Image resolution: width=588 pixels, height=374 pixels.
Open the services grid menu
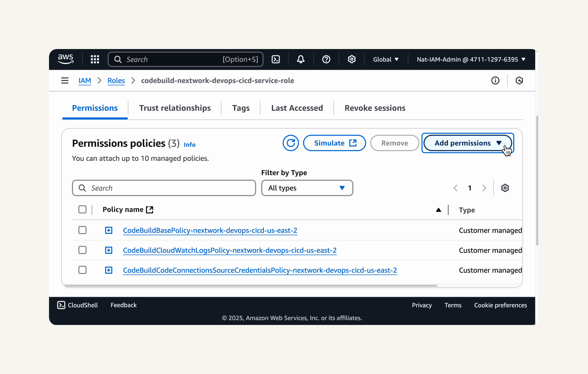pyautogui.click(x=95, y=59)
